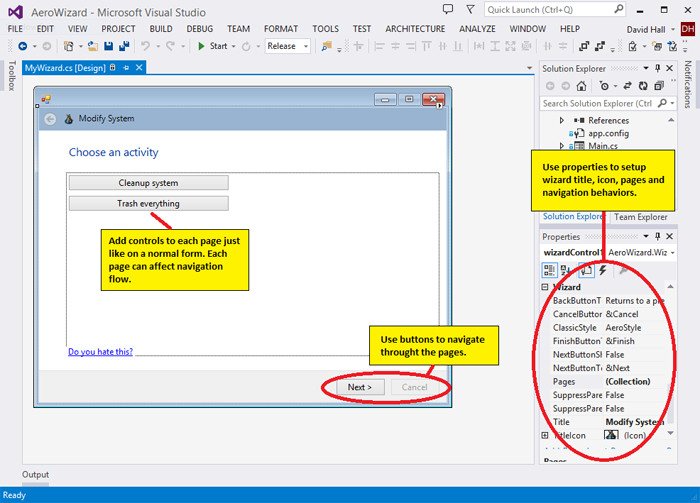This screenshot has height=503, width=700.
Task: Open the BUILD menu
Action: pos(161,29)
